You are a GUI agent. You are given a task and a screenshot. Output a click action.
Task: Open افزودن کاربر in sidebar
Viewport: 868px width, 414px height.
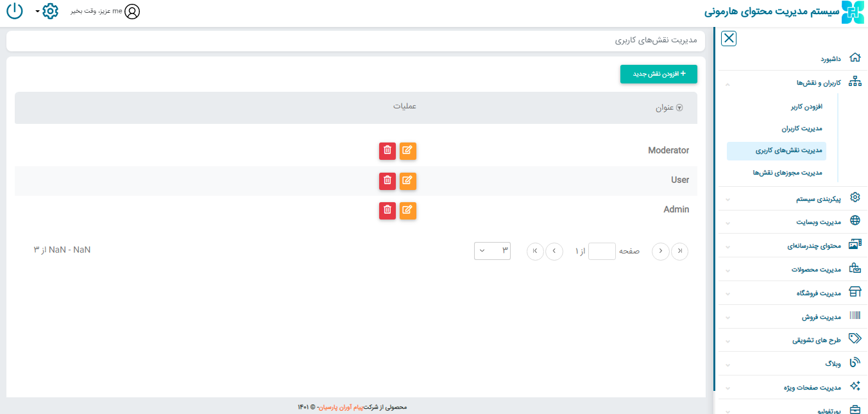(806, 107)
